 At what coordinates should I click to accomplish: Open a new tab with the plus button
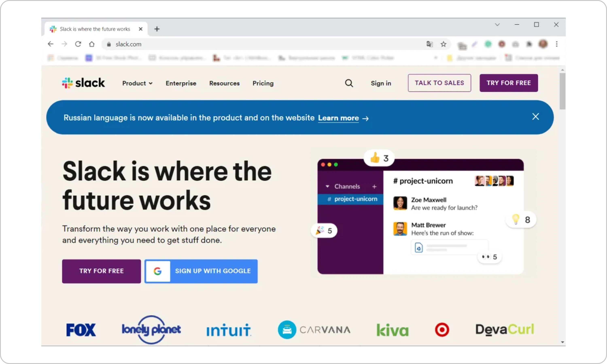click(x=157, y=29)
